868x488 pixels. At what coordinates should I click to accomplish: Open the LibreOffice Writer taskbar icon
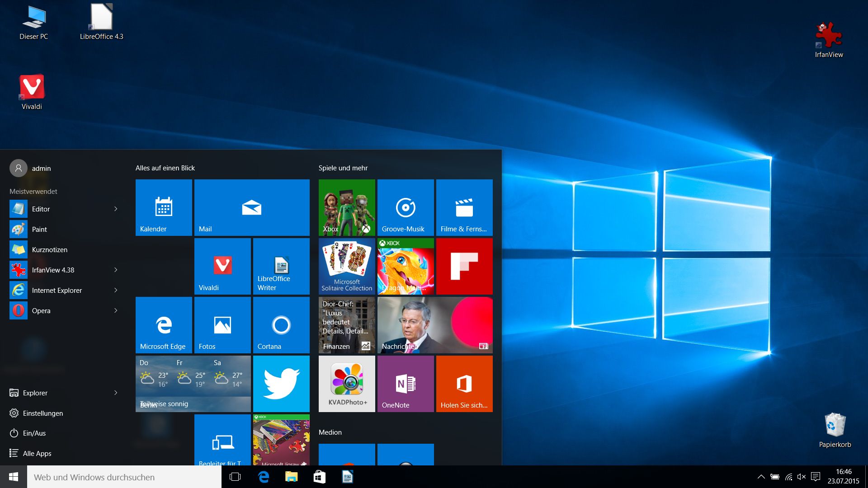(x=348, y=477)
